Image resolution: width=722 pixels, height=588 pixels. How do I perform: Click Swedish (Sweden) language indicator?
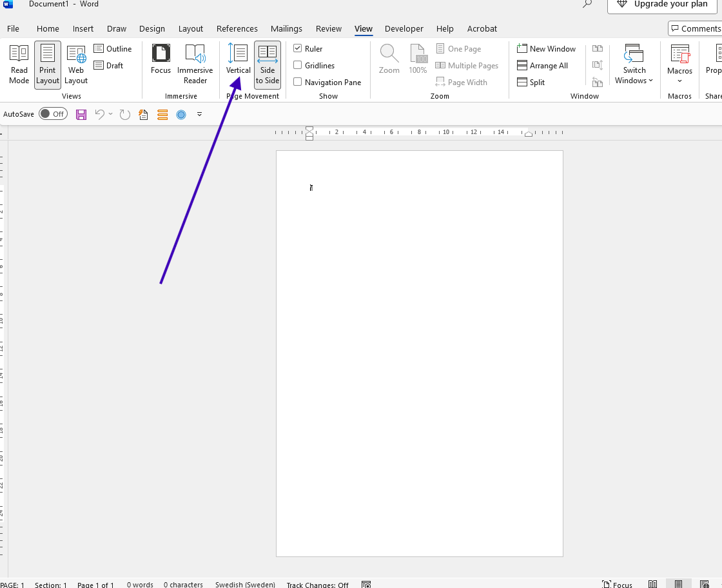pos(245,584)
